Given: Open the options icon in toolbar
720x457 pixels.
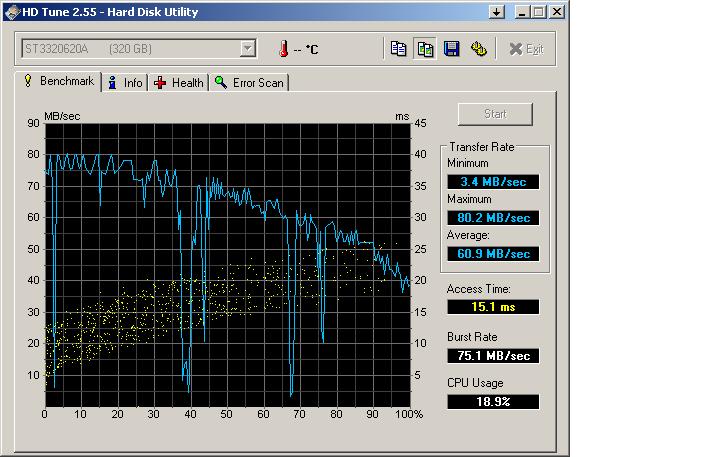Looking at the screenshot, I should point(478,49).
